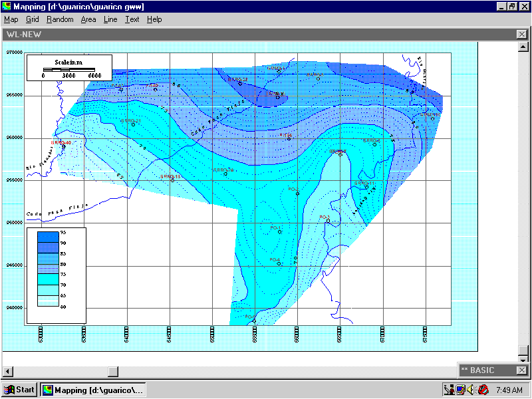532x399 pixels.
Task: Click the 6000 scale bar label
Action: (94, 76)
